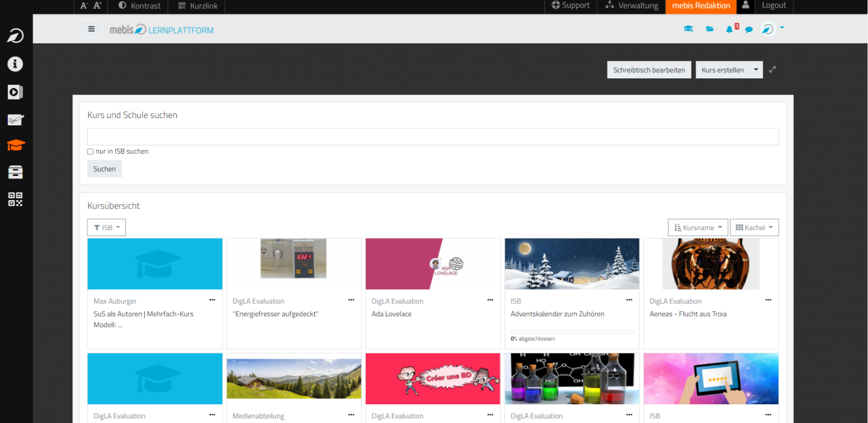Viewport: 868px width, 423px height.
Task: Open the Ada Lovelace course link
Action: coord(392,314)
